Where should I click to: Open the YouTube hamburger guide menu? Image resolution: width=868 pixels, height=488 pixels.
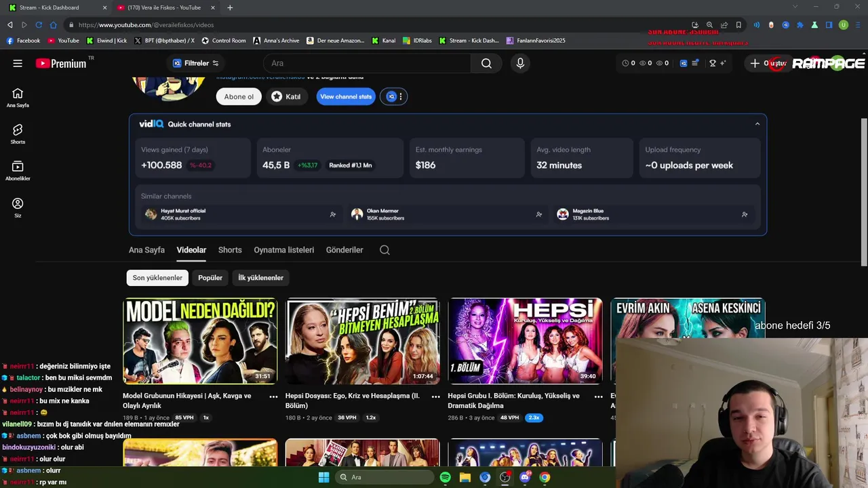(18, 63)
